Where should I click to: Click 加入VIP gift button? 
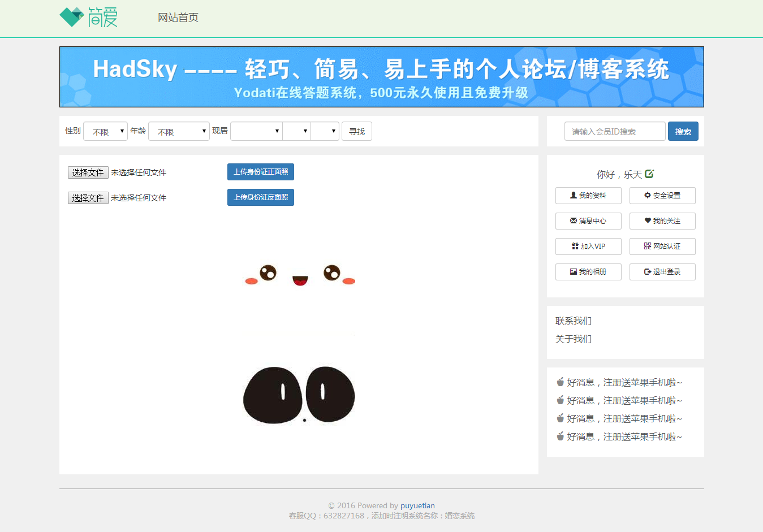[588, 246]
